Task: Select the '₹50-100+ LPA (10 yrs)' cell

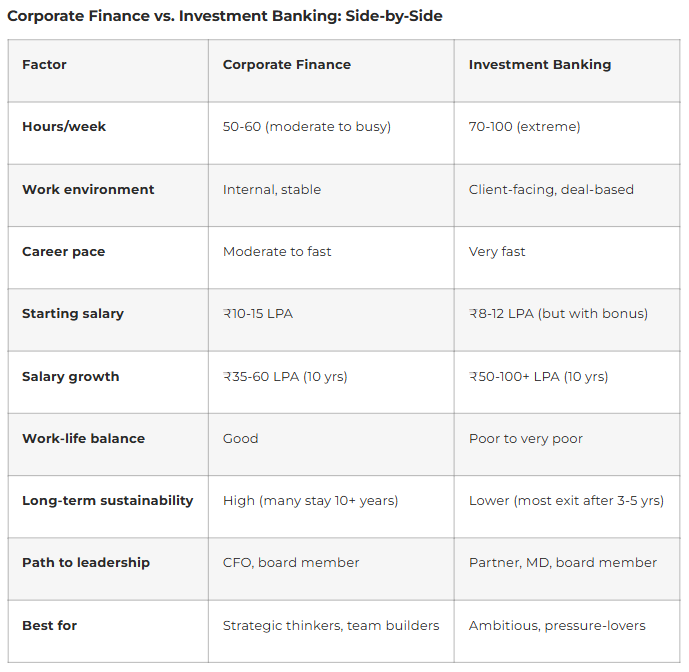Action: pyautogui.click(x=538, y=377)
